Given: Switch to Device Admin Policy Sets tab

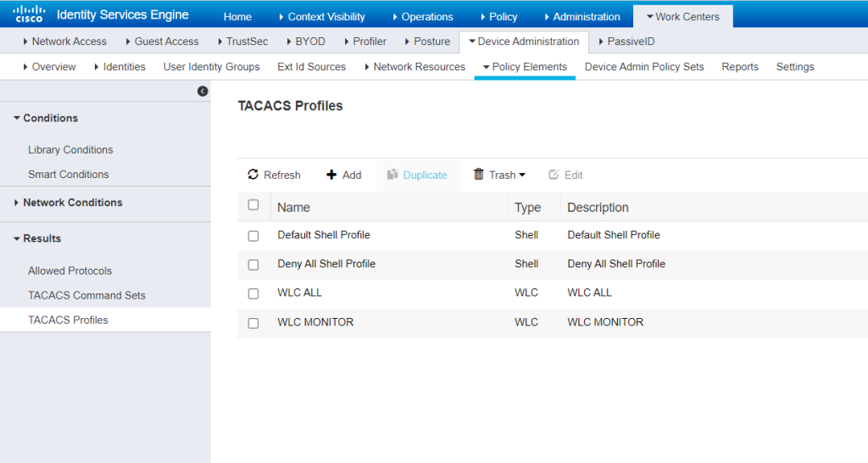Looking at the screenshot, I should click(x=644, y=66).
